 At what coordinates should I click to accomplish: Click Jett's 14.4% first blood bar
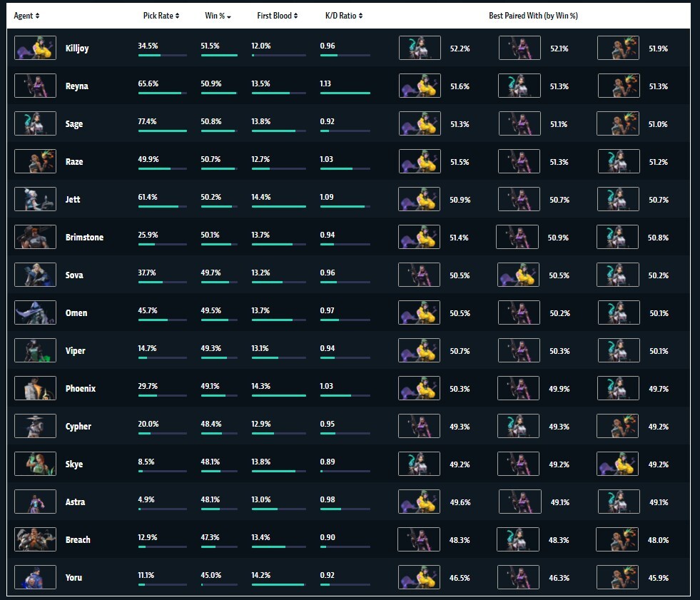pos(279,206)
